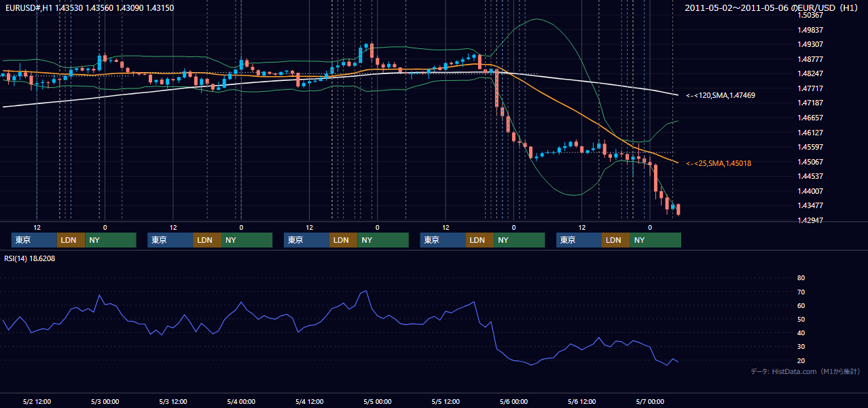Viewport: 868px width, 408px height.
Task: Click the RSI 50 level label
Action: coord(801,319)
